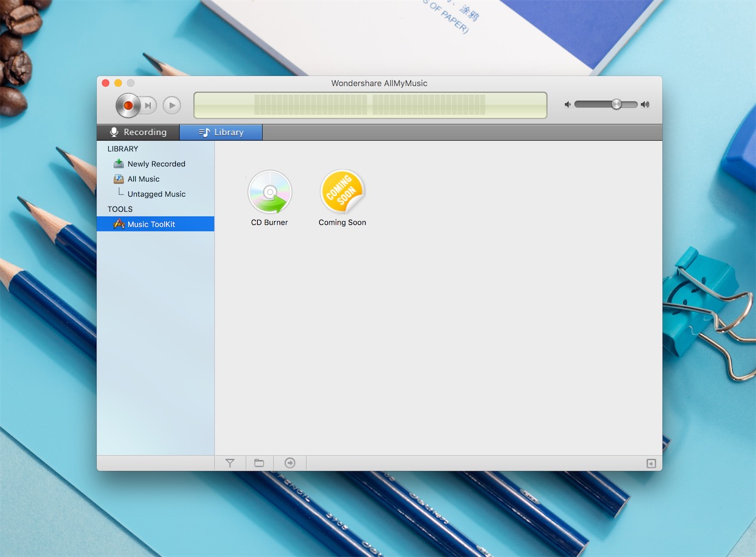The height and width of the screenshot is (557, 756).
Task: Start playback with the play button
Action: click(x=172, y=106)
